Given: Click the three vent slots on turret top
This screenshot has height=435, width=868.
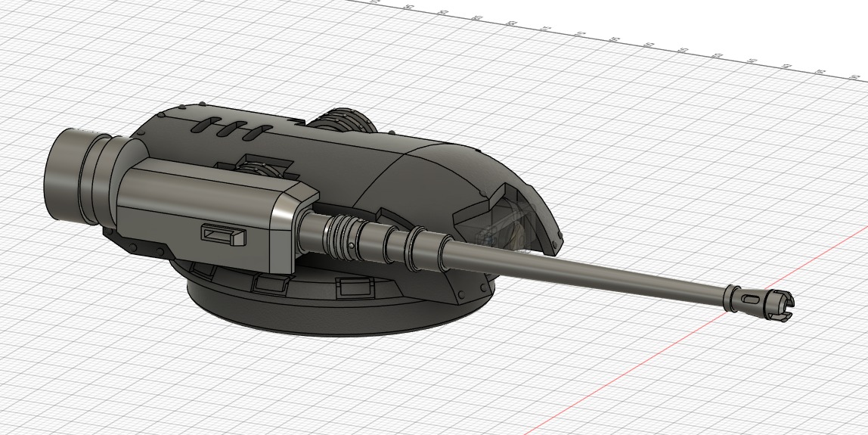Looking at the screenshot, I should [x=231, y=127].
